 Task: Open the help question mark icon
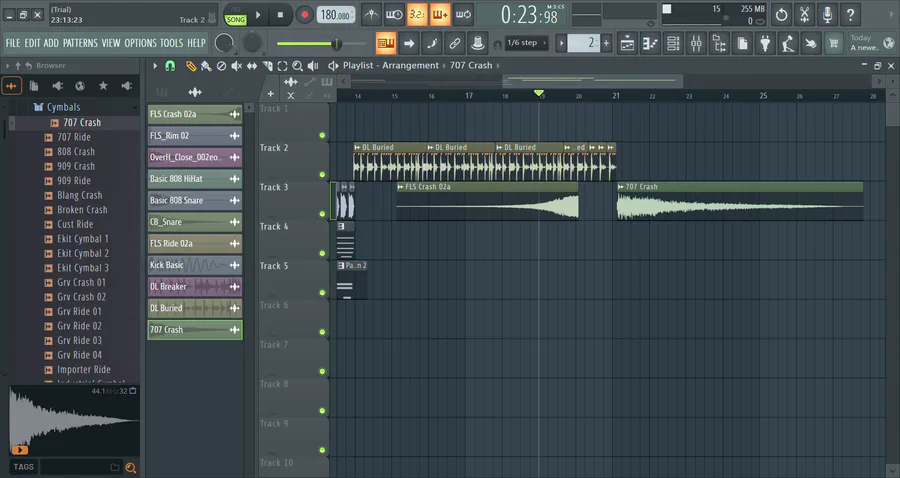click(850, 15)
